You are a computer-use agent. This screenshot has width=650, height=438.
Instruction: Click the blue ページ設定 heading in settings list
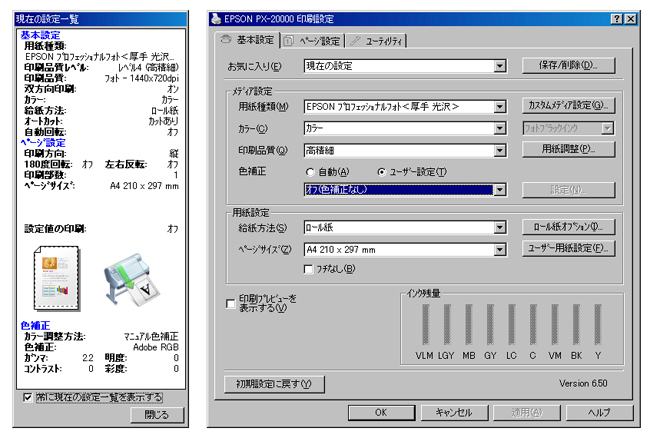(x=43, y=143)
